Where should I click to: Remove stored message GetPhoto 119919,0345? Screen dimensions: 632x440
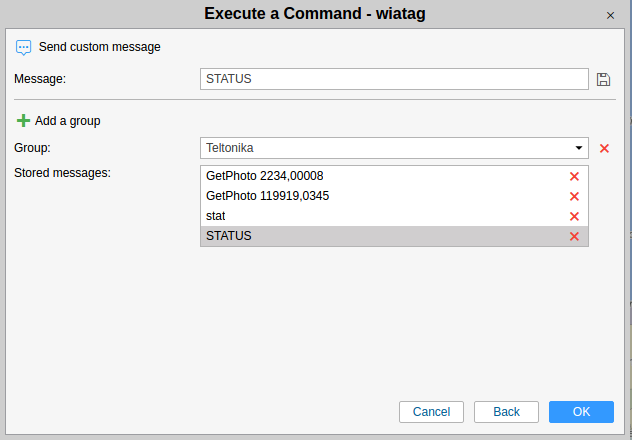tap(574, 196)
